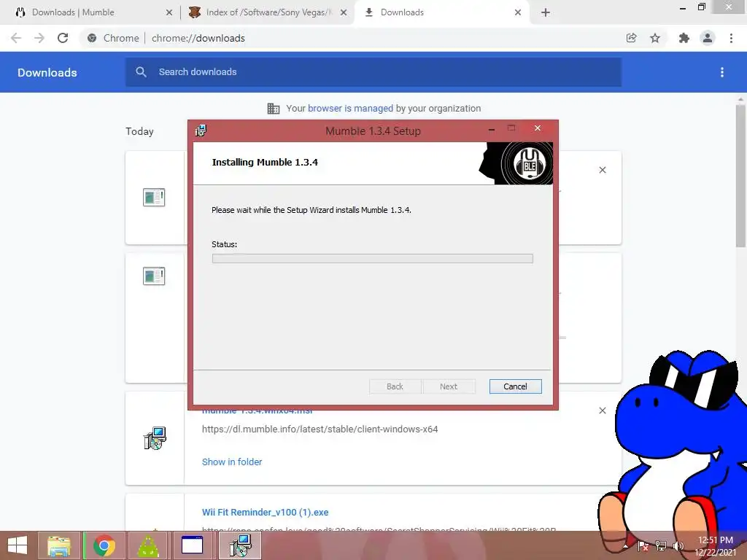Remove the first download from the list
Image resolution: width=747 pixels, height=560 pixels.
coord(603,170)
